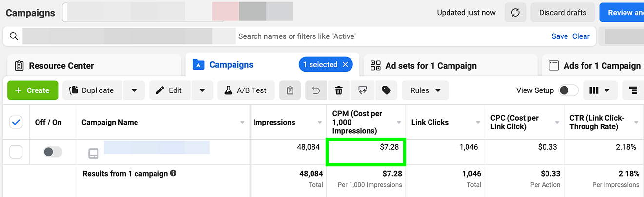Uncheck the select-all header checkbox

[x=16, y=123]
